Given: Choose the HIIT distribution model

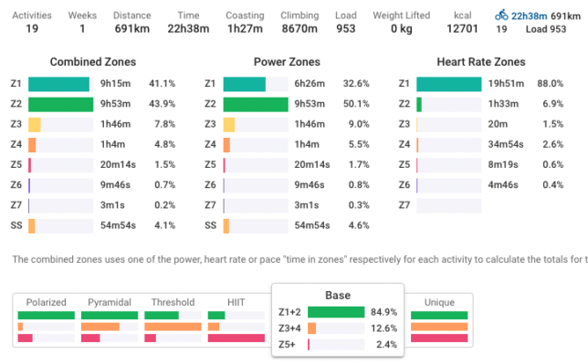Looking at the screenshot, I should [236, 321].
